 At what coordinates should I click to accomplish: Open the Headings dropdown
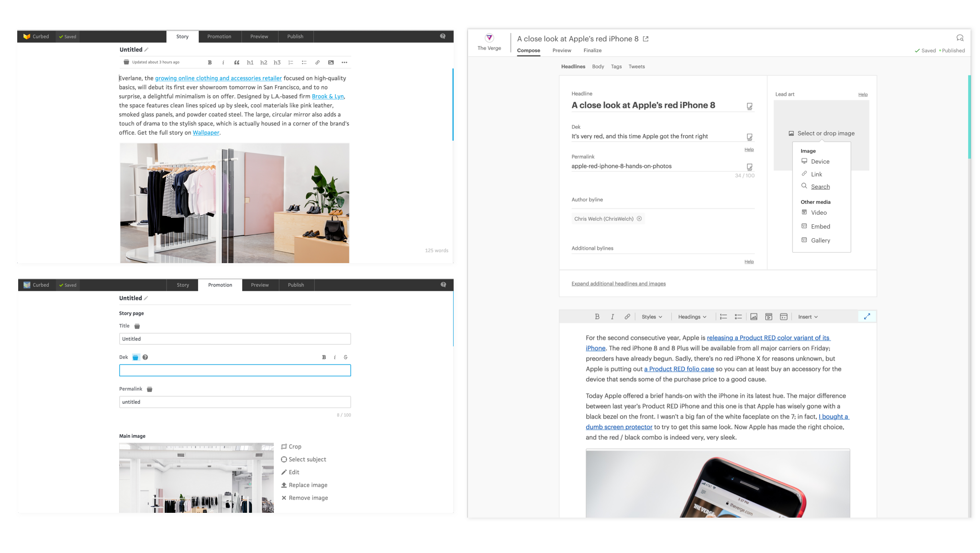692,317
